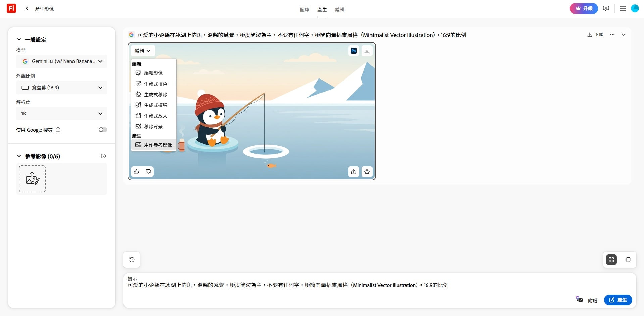Choose 生成式填色 from the edit menu
This screenshot has height=316, width=644.
tap(155, 84)
